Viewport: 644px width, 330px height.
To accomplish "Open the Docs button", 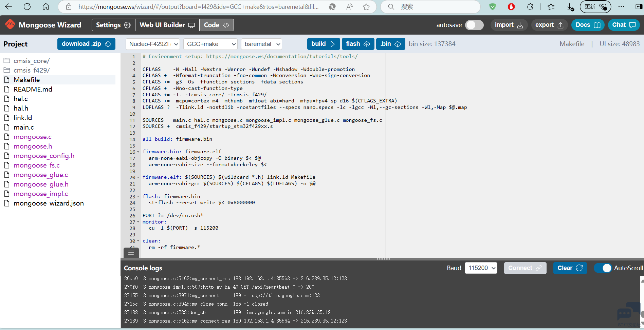I will pos(588,25).
